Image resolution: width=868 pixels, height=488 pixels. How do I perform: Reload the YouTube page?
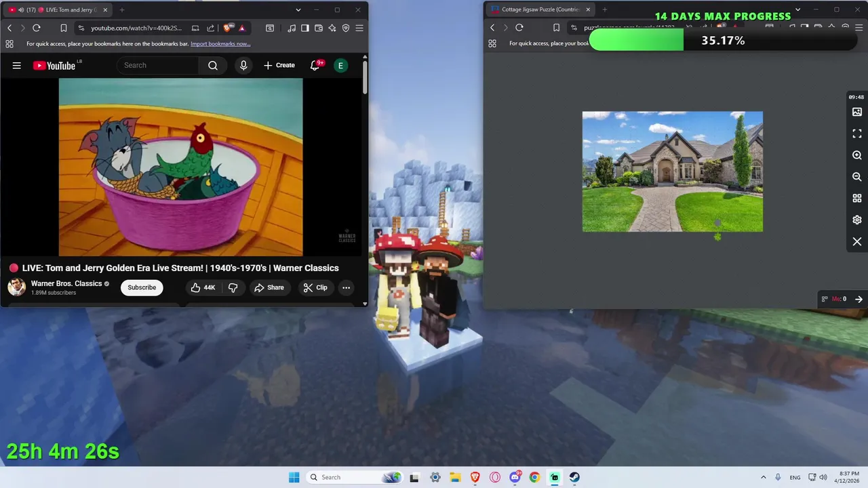point(37,28)
